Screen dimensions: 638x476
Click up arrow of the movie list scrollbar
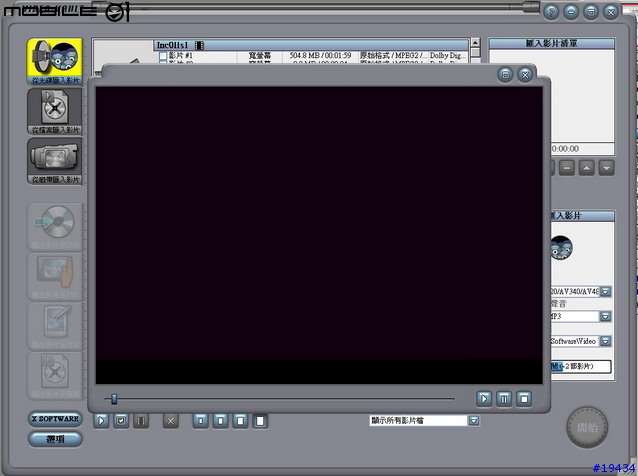click(x=475, y=43)
